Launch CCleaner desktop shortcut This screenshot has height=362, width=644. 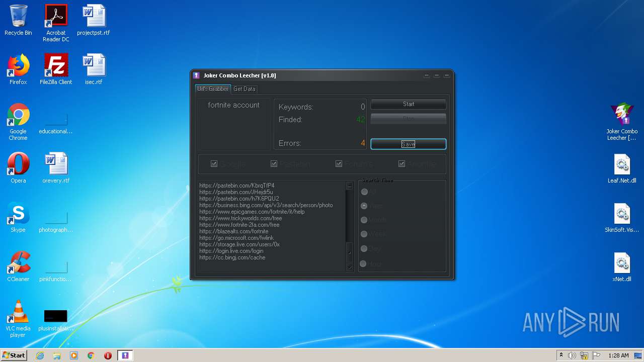point(18,266)
